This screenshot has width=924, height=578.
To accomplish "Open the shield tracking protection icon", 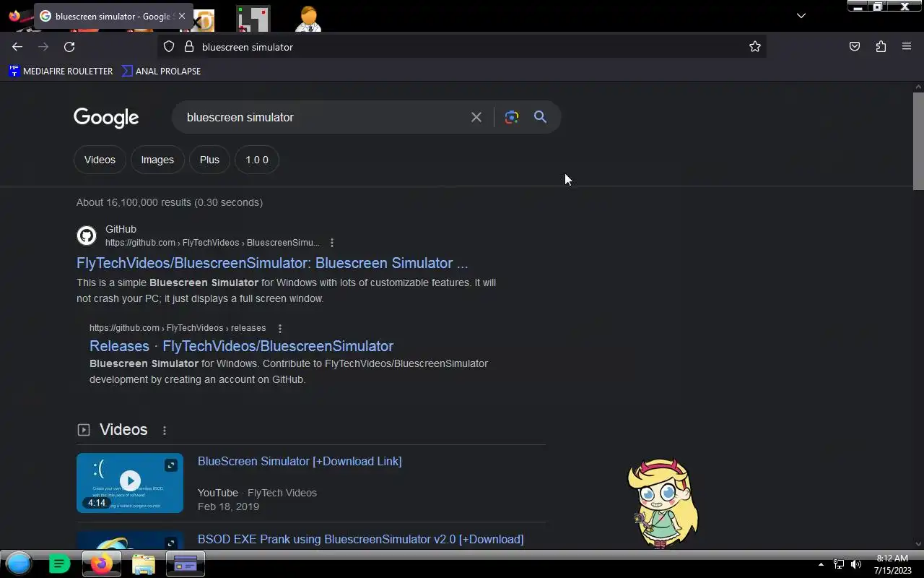I will (x=169, y=46).
